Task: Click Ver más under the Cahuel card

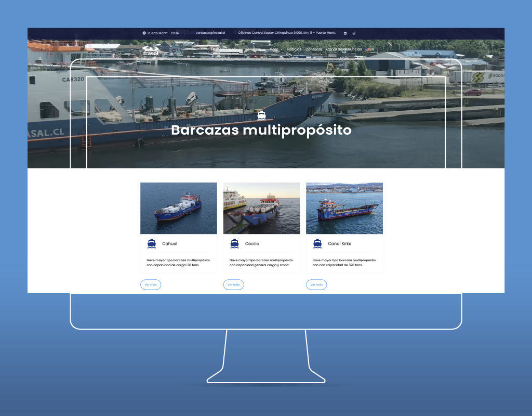Action: coord(151,285)
